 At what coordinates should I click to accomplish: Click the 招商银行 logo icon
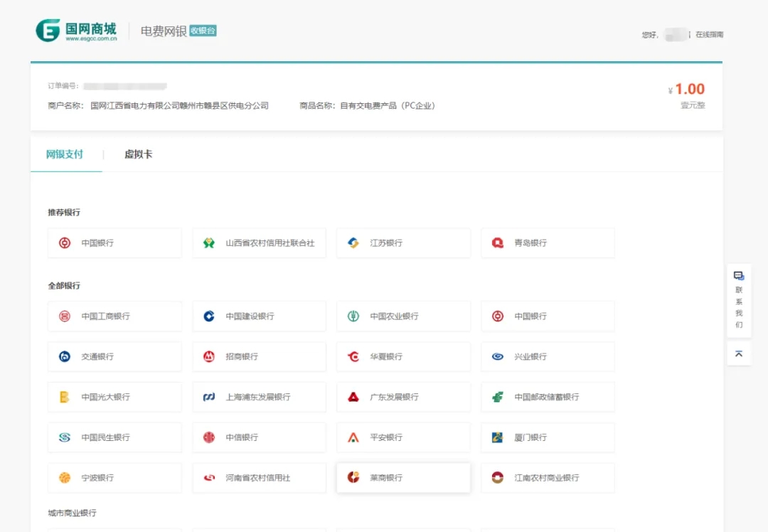point(209,356)
